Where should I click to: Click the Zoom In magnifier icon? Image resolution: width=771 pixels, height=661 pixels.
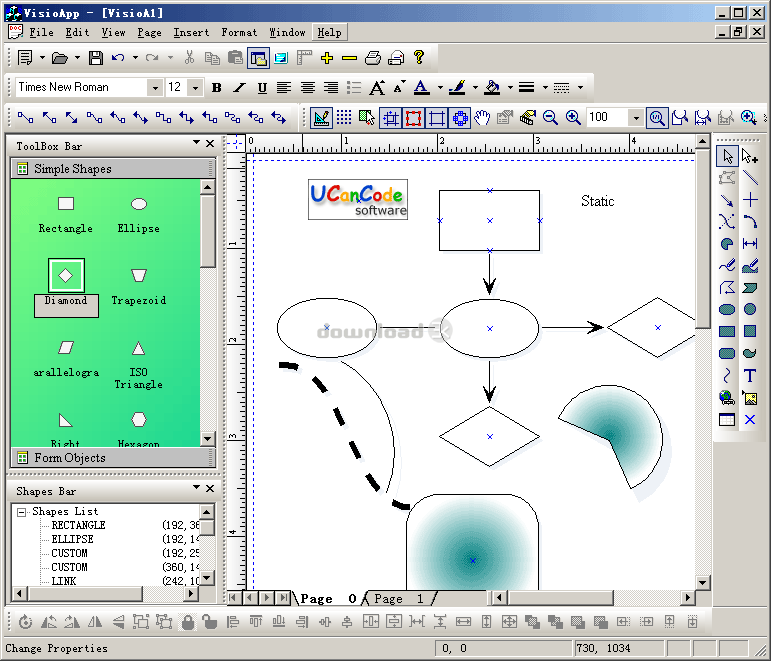pos(573,118)
